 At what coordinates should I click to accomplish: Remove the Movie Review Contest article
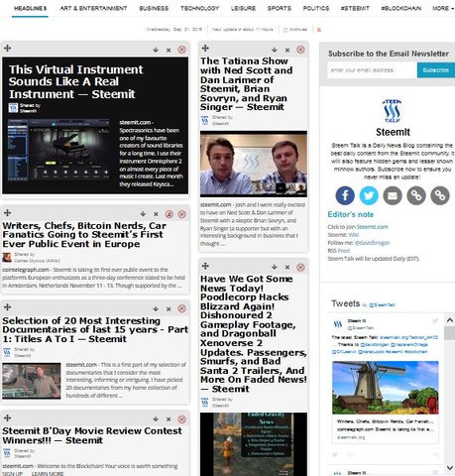tap(169, 419)
